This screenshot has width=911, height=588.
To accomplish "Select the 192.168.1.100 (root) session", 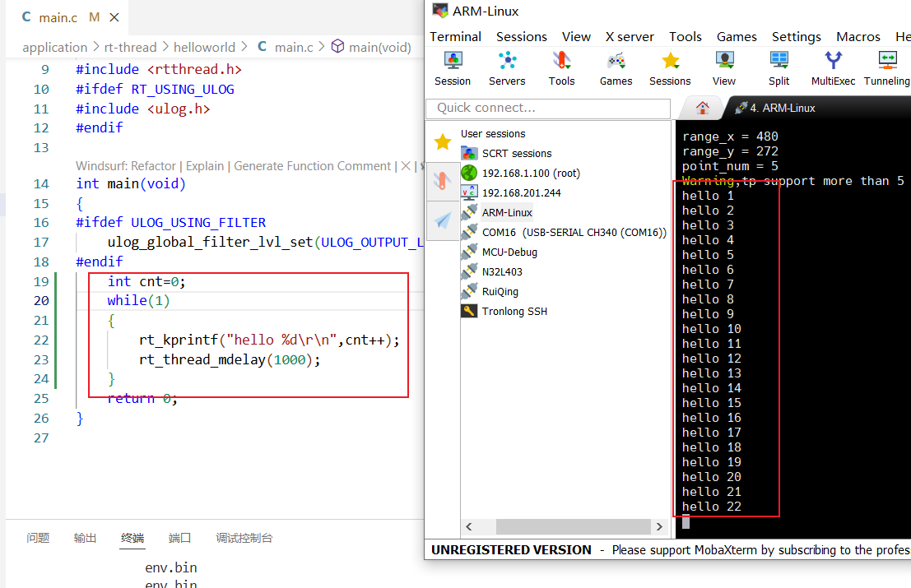I will point(521,173).
